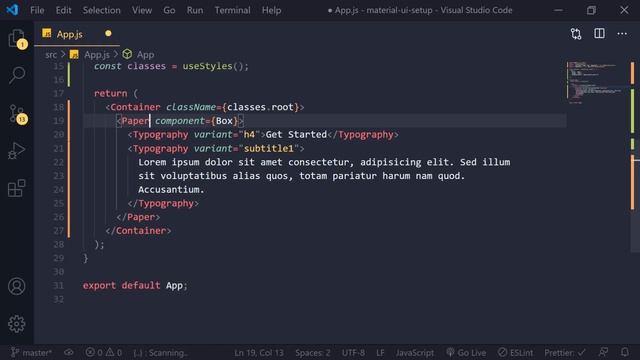Click the Container opening tag

tap(135, 107)
